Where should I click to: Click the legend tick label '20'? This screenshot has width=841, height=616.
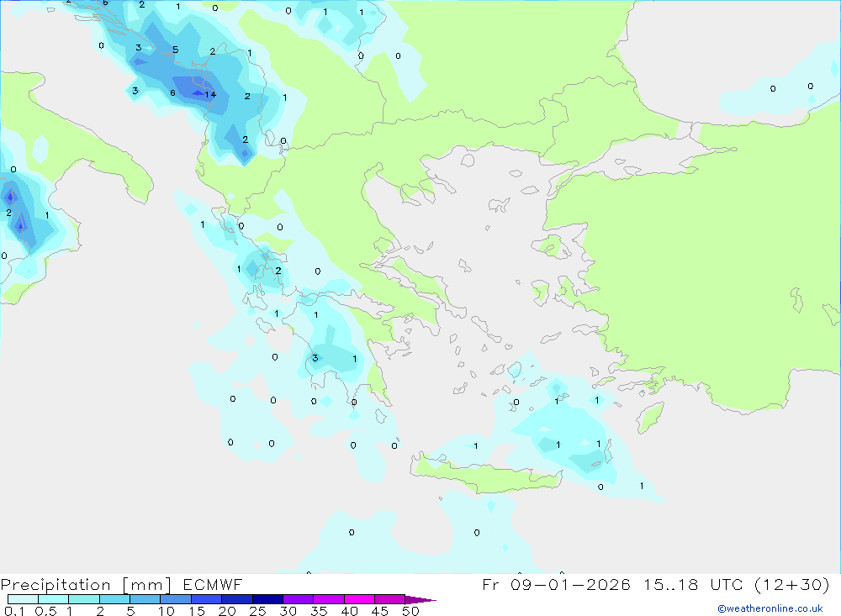[227, 611]
